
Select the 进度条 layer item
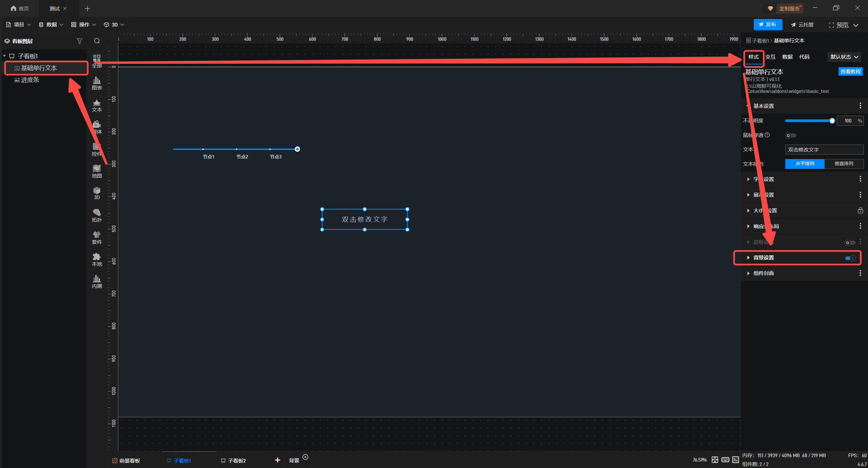(30, 80)
